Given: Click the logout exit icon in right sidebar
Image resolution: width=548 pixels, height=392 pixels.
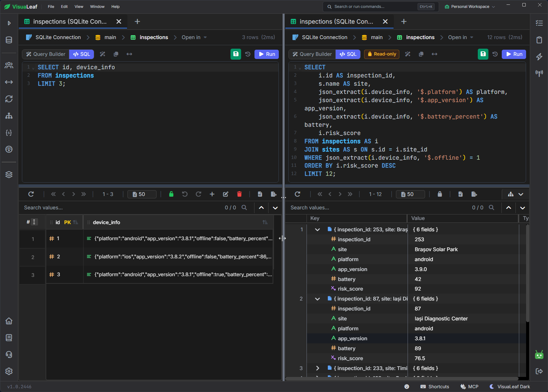Looking at the screenshot, I should tap(539, 371).
